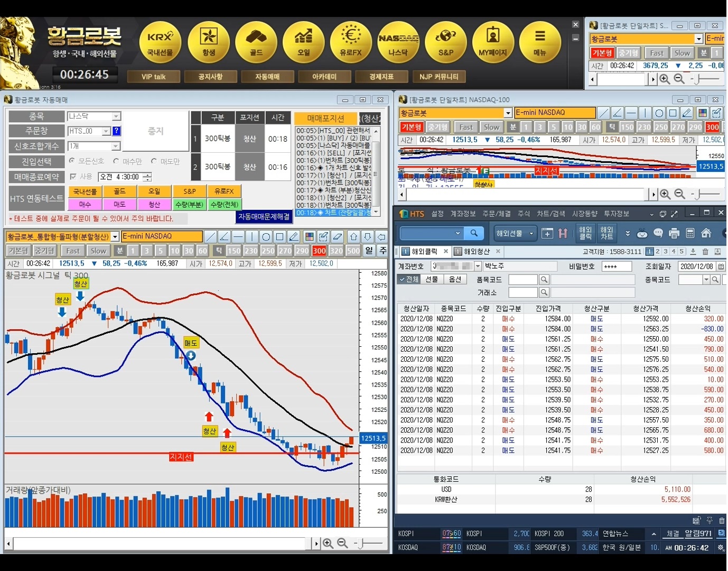Open 황금로봇 dropdown in NASDAQ-100 chart window
Viewport: 728px width, 571px height.
tap(508, 113)
